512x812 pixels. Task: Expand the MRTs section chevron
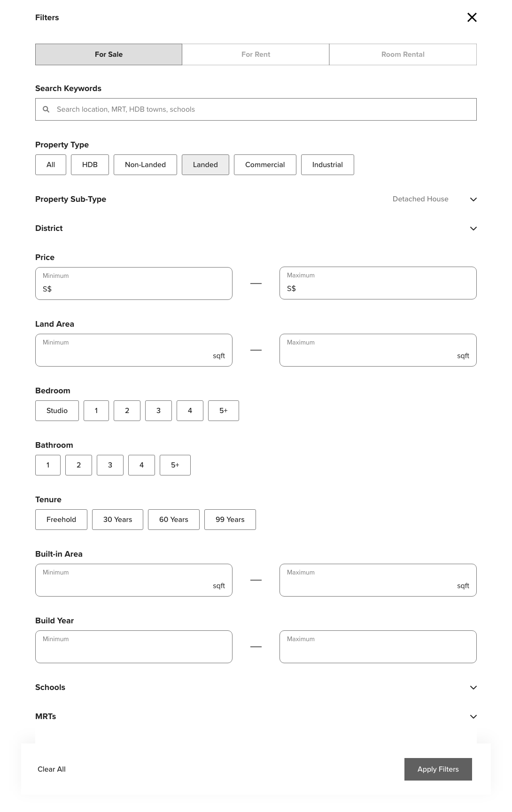473,717
